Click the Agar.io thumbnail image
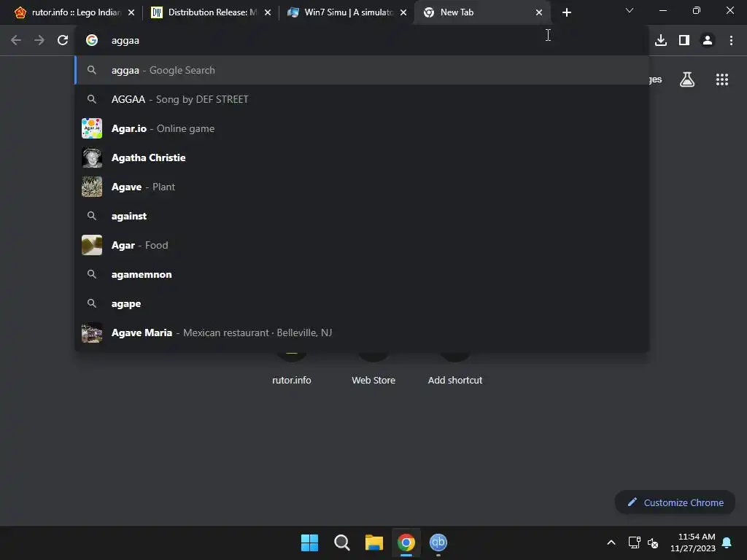The image size is (747, 560). point(92,128)
